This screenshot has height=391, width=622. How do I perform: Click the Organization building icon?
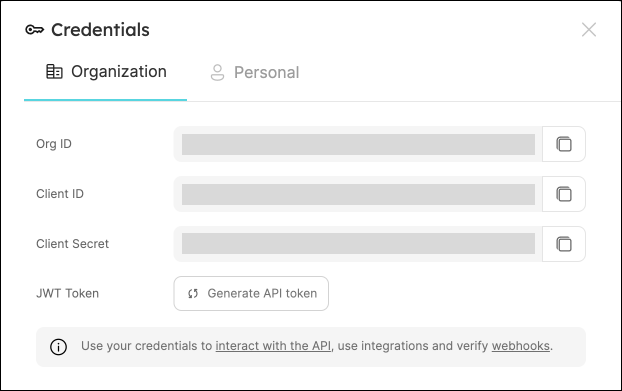pyautogui.click(x=54, y=72)
